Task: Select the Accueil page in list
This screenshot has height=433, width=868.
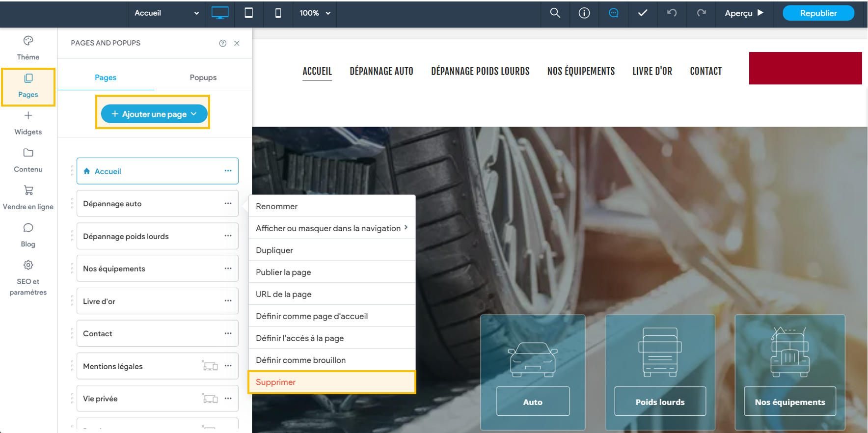Action: [x=158, y=171]
